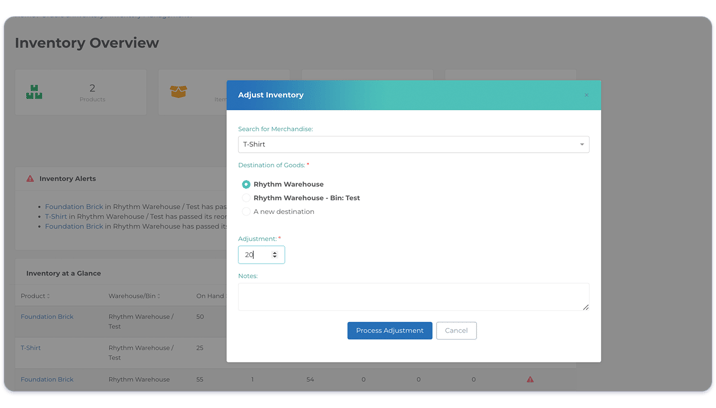The height and width of the screenshot is (408, 716).
Task: Sort table by Warehouse/Bin column
Action: 134,296
